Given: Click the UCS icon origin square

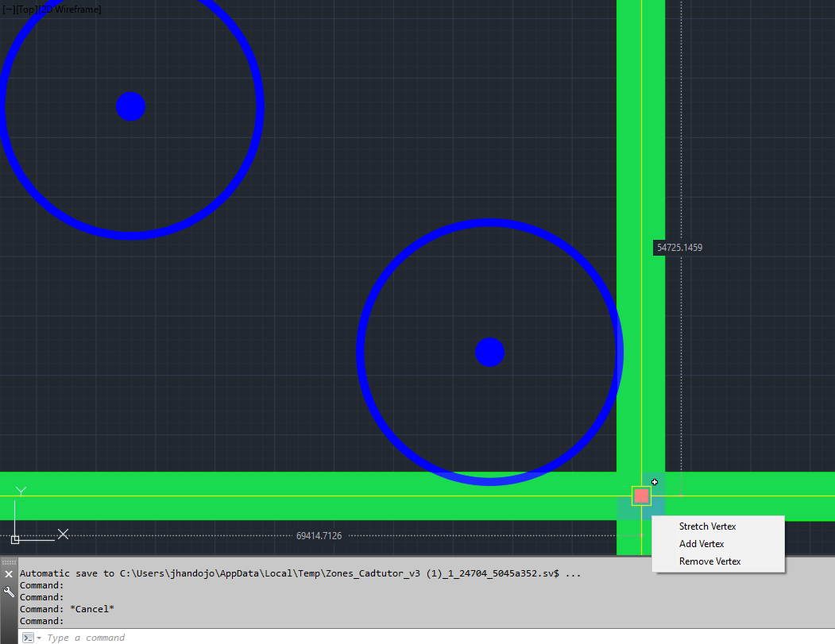Looking at the screenshot, I should pos(15,540).
